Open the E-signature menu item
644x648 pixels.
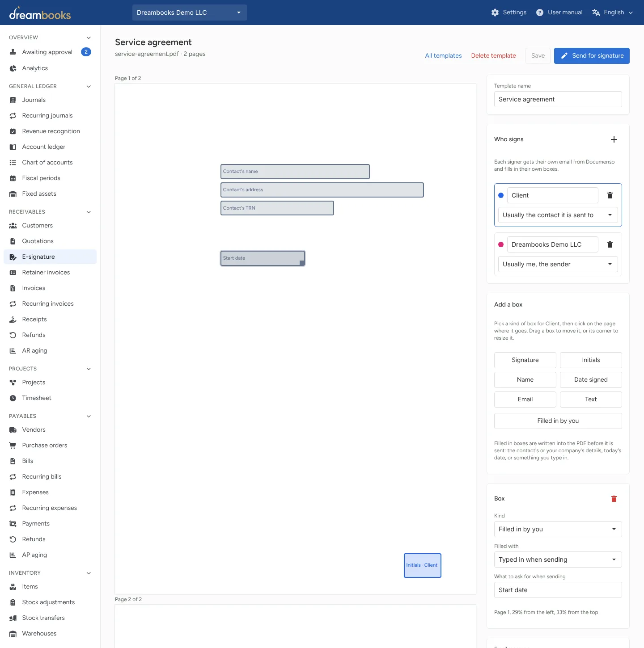tap(50, 257)
